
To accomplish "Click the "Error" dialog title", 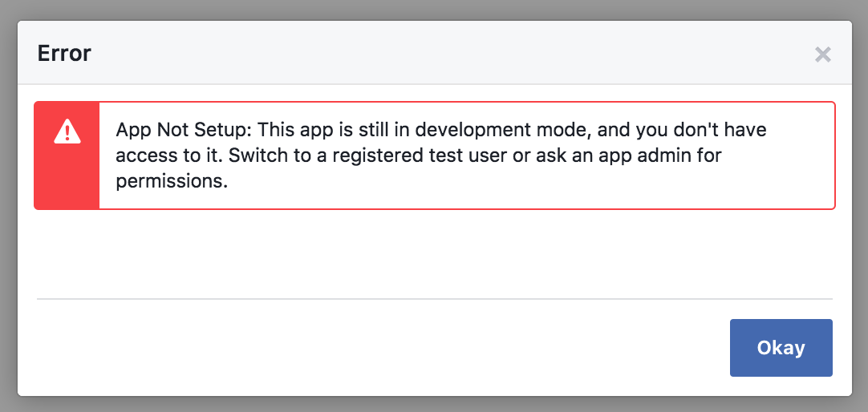I will coord(64,54).
